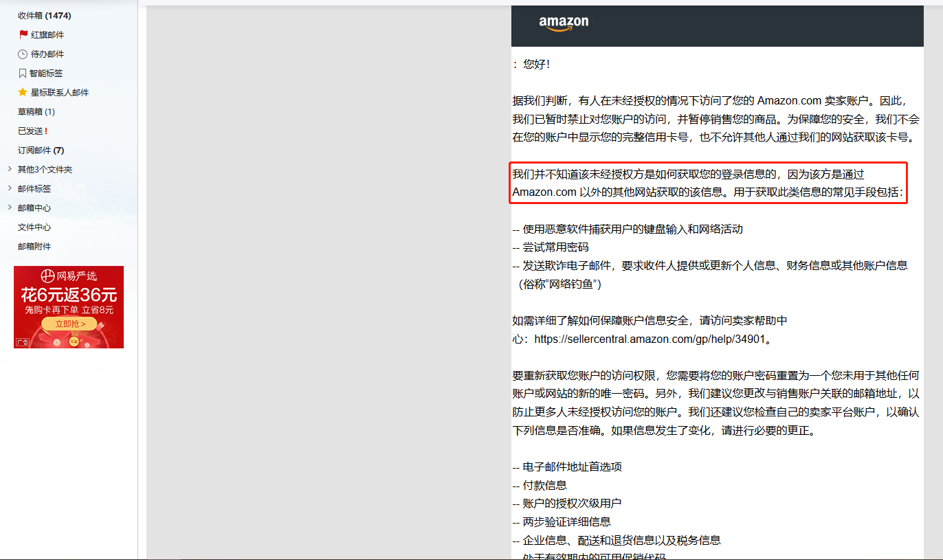Open 邮箱附件 in the sidebar
Screen dimensions: 943x560
tap(34, 246)
